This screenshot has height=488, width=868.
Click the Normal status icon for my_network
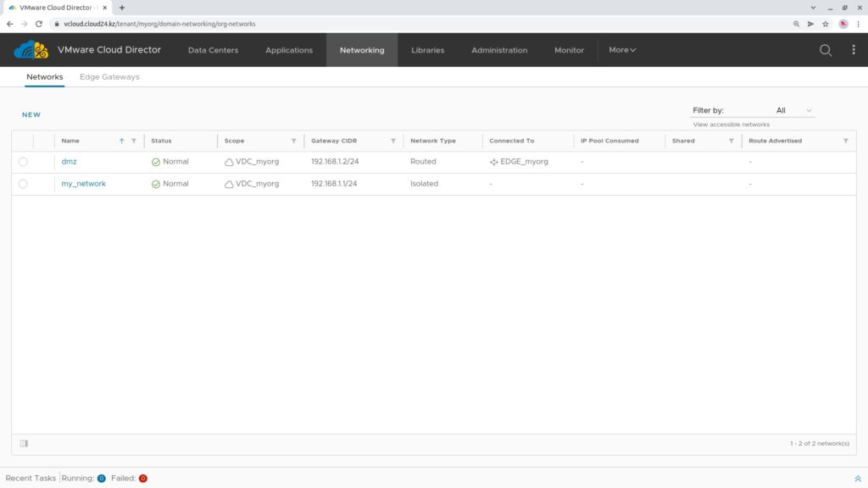point(156,184)
